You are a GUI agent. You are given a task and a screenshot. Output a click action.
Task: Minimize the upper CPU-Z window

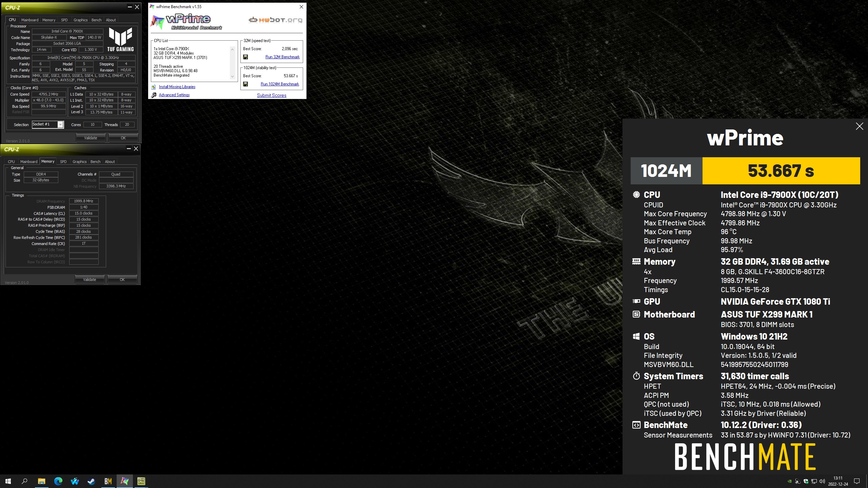pyautogui.click(x=130, y=7)
